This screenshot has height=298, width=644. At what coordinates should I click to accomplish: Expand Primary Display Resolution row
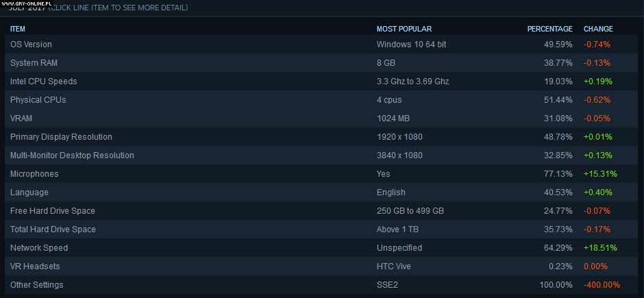[61, 137]
